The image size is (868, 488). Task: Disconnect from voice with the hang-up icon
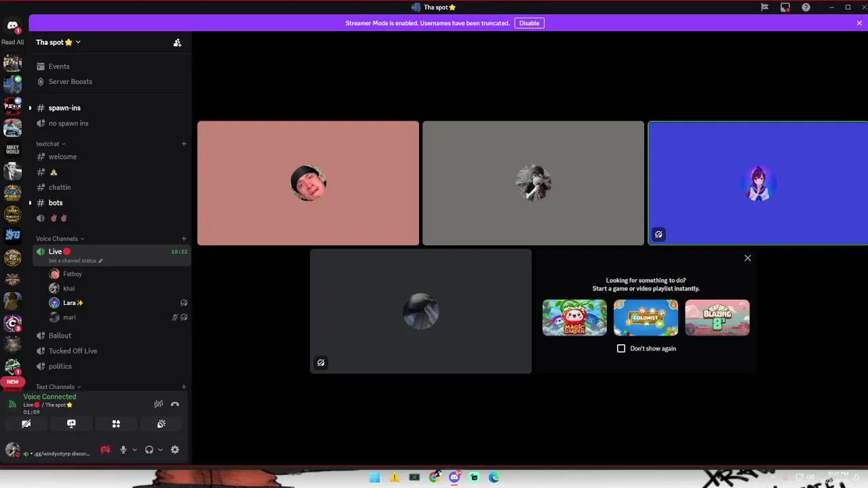click(175, 404)
